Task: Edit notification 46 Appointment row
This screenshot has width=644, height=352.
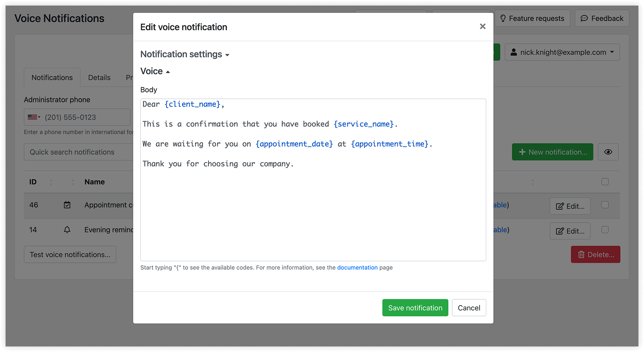Action: click(570, 206)
